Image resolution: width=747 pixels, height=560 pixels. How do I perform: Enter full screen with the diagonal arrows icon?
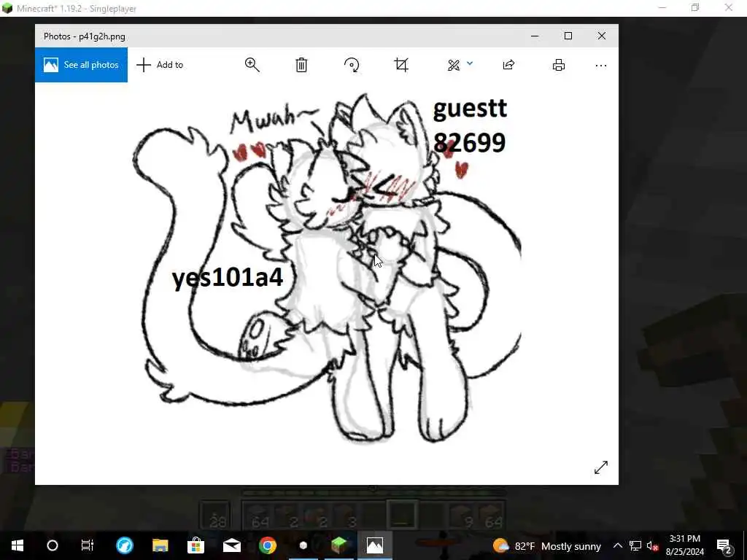point(601,467)
